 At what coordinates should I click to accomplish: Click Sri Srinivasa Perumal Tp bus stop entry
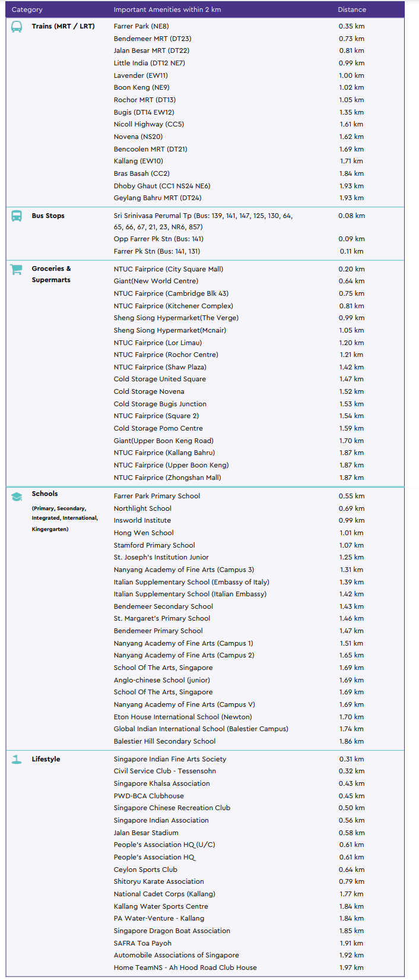click(x=203, y=221)
